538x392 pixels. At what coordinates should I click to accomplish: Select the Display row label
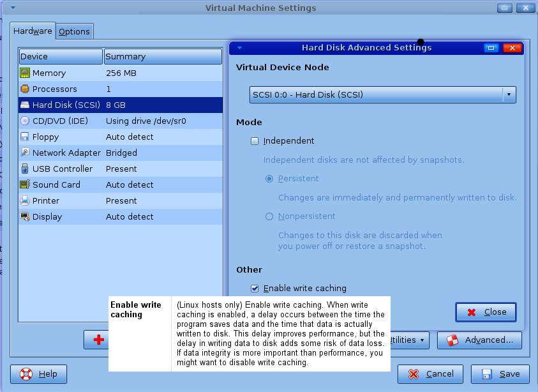[x=47, y=217]
